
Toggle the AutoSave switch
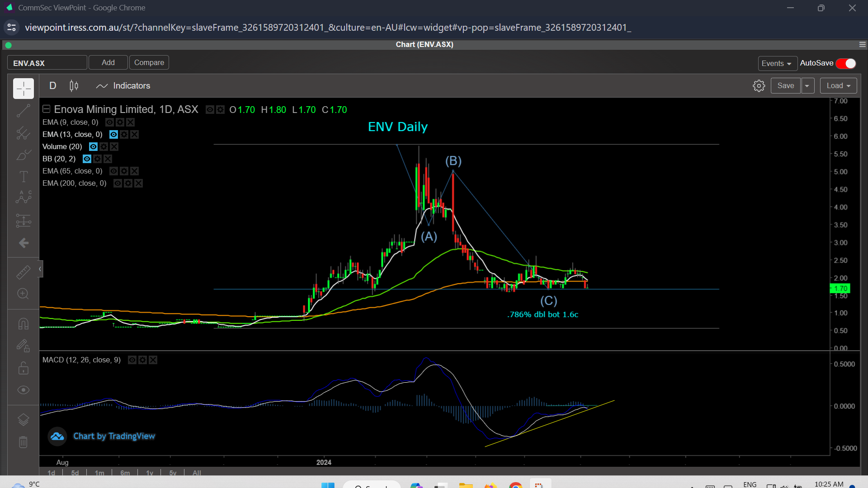tap(846, 63)
